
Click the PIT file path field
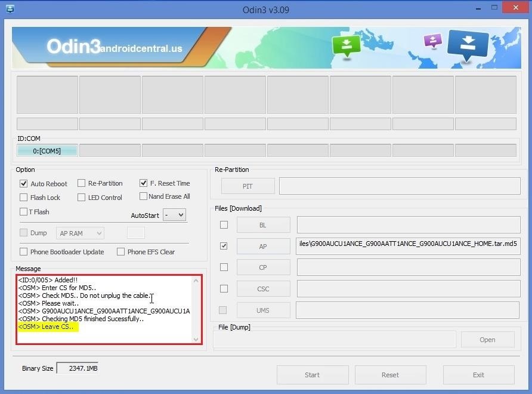[x=400, y=186]
